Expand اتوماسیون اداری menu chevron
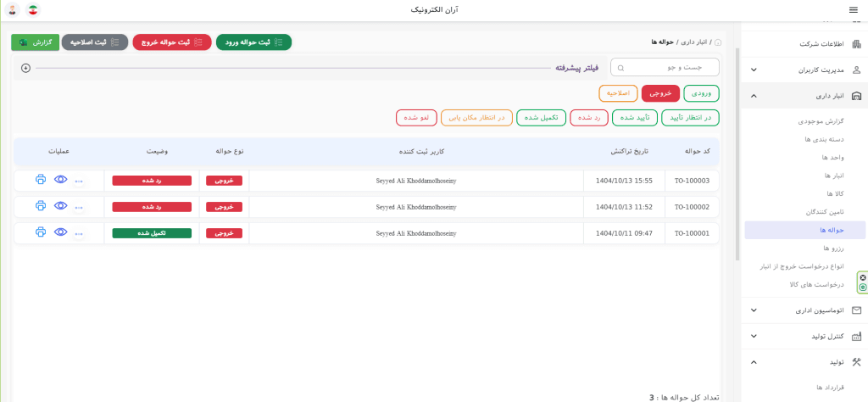This screenshot has height=402, width=868. coord(754,310)
